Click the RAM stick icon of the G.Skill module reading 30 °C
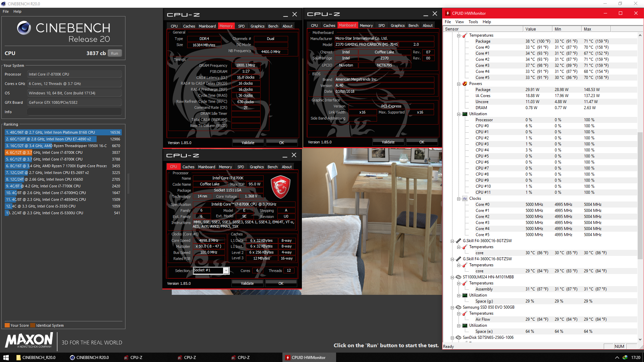644x362 pixels. [459, 241]
